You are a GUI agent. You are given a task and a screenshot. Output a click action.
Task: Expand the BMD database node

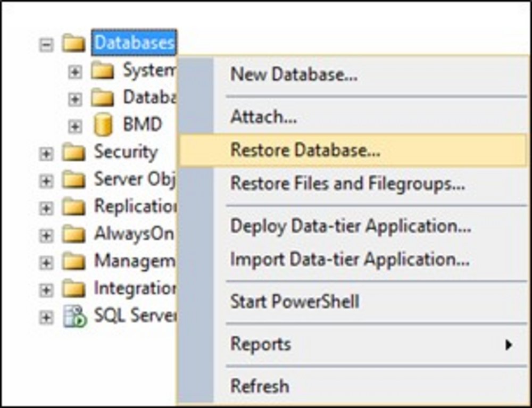click(74, 127)
